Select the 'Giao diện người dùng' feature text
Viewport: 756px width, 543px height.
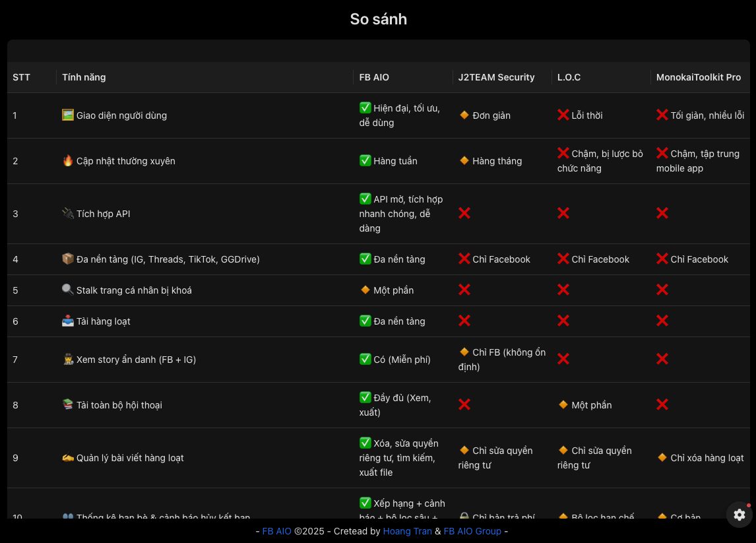click(x=121, y=115)
